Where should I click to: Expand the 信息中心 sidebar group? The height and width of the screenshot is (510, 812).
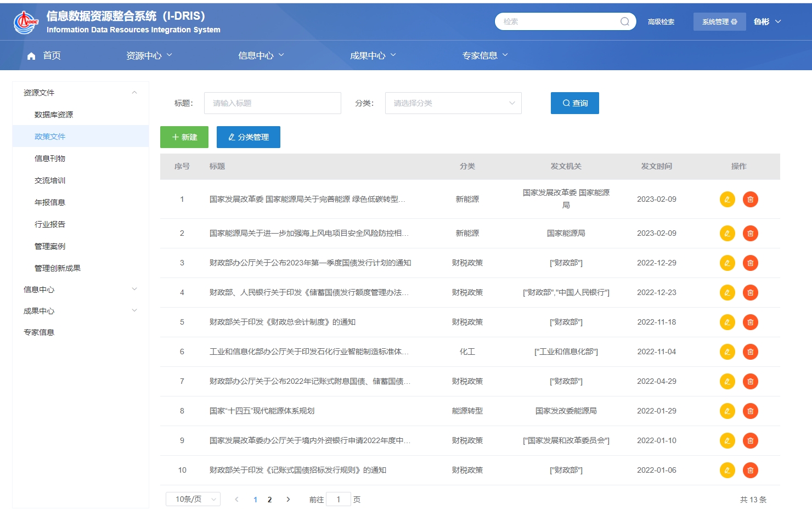81,290
